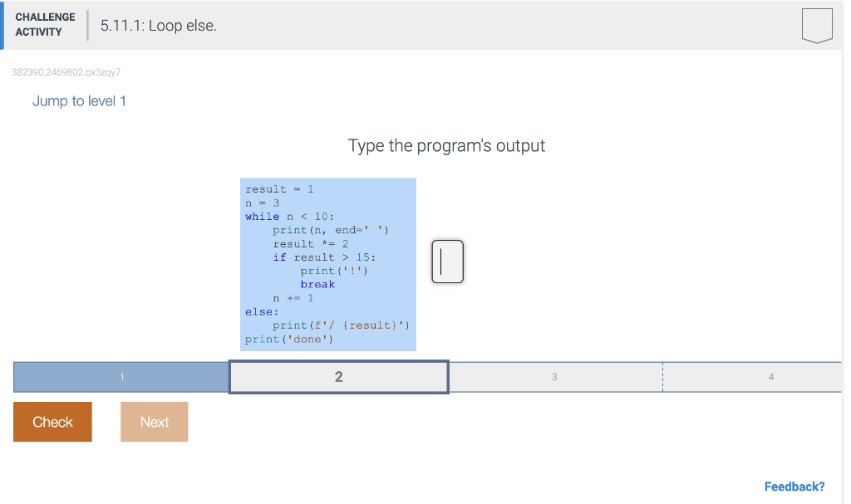Screen dimensions: 851x504
Task: Click the dashed divider inside progress segment 3
Action: click(662, 377)
